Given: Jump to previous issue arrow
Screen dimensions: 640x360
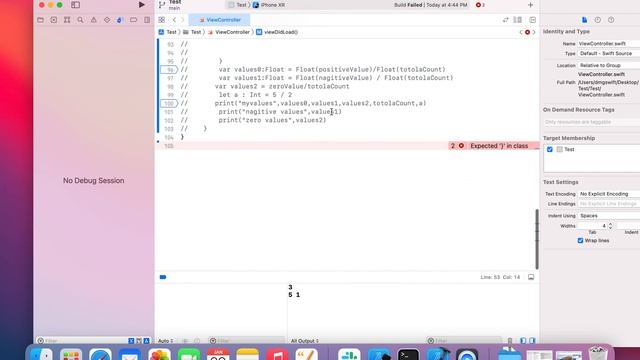Looking at the screenshot, I should [521, 32].
